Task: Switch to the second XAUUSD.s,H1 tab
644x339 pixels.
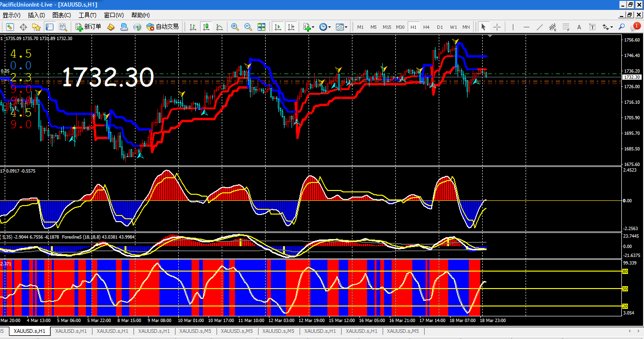Action: tap(72, 331)
